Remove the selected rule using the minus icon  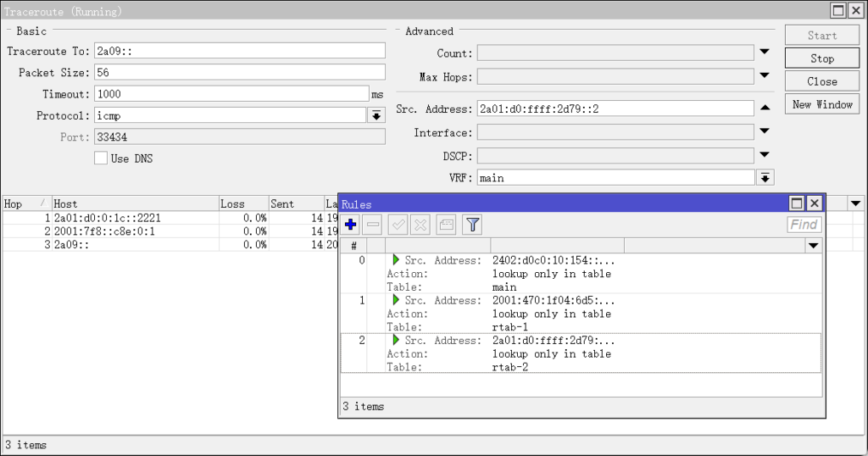pyautogui.click(x=373, y=225)
